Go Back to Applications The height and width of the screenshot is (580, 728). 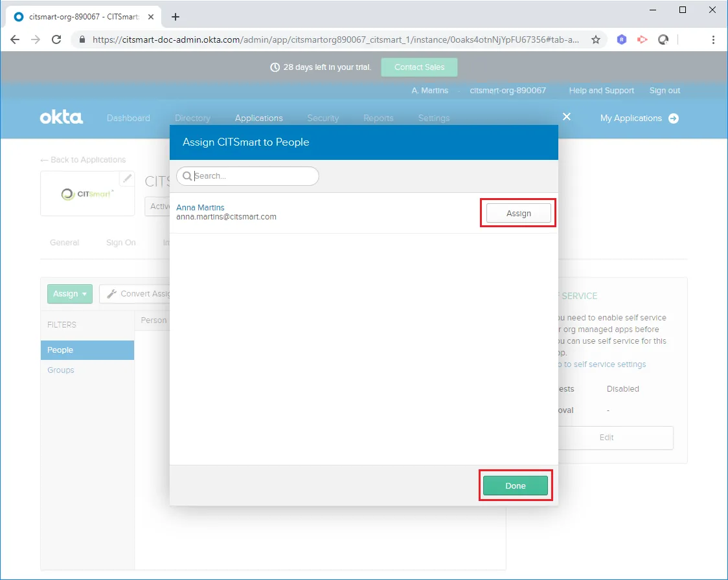point(83,160)
